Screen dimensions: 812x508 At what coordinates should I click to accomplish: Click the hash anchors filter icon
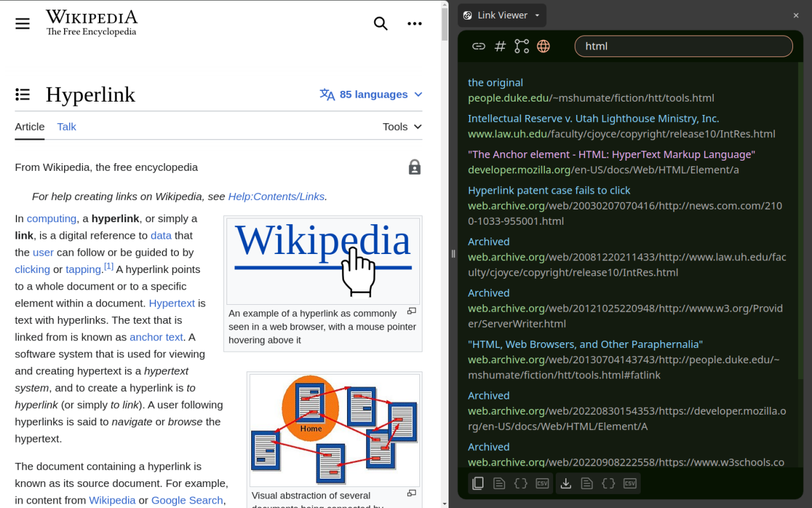501,46
